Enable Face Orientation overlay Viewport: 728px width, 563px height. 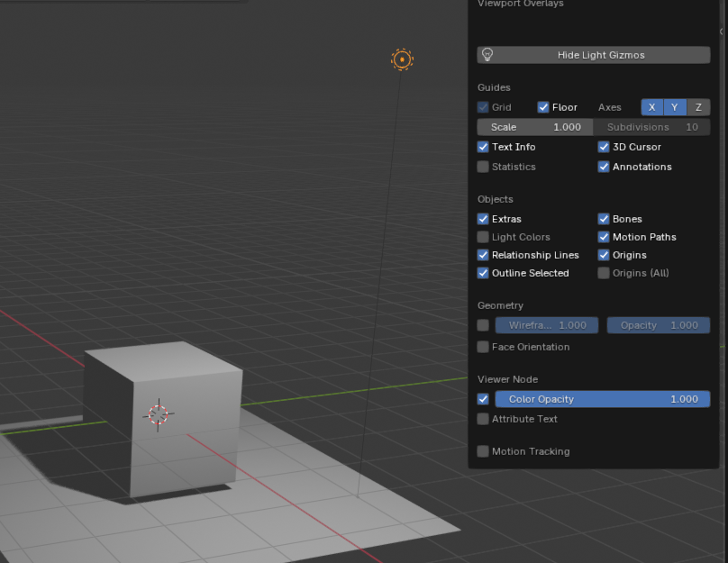coord(483,347)
